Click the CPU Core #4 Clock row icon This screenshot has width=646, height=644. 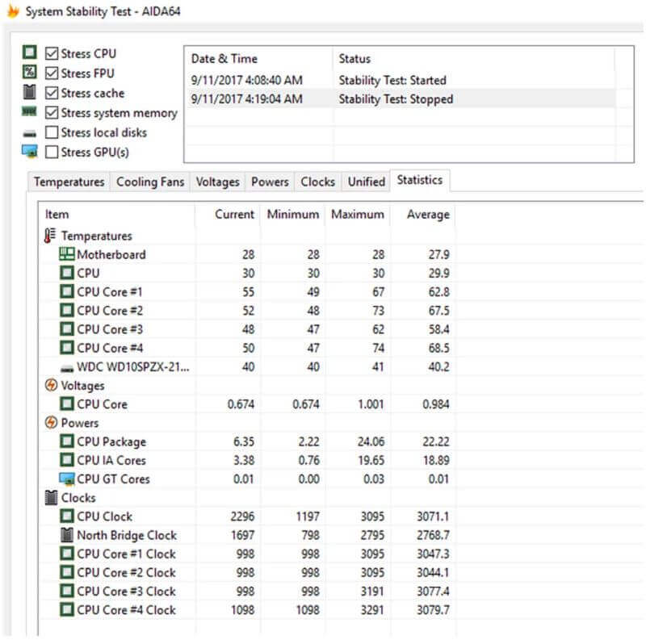[67, 610]
